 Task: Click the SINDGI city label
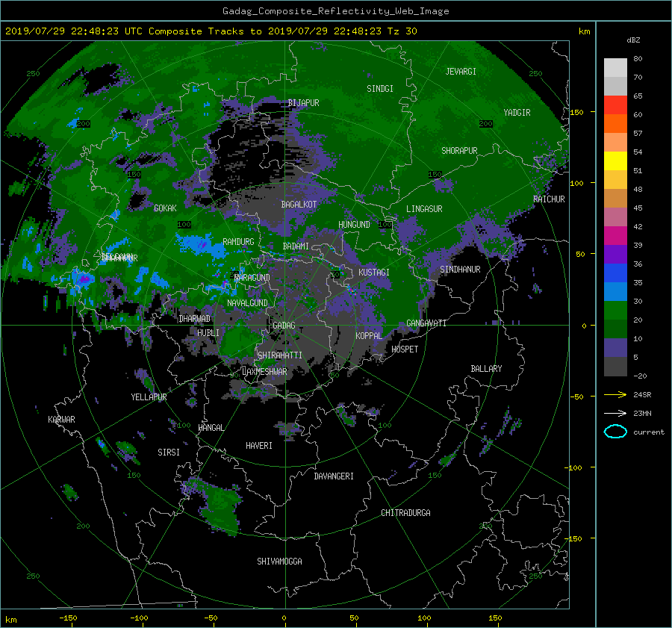(380, 89)
